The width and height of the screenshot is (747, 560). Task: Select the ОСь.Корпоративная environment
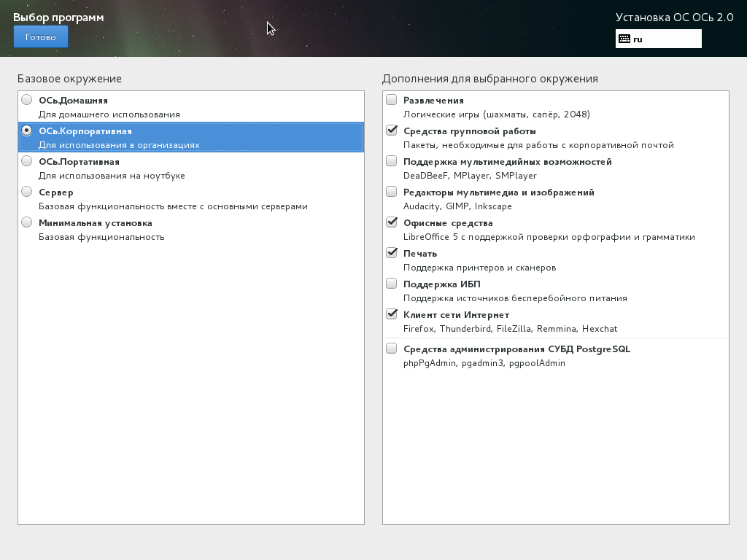pyautogui.click(x=27, y=131)
